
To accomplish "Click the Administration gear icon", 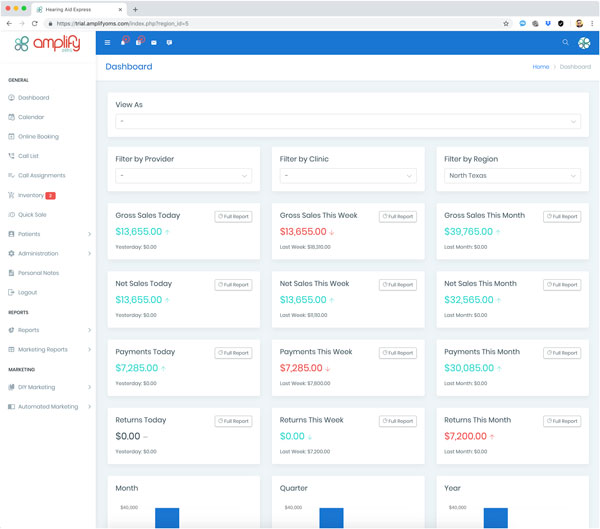I will pyautogui.click(x=11, y=253).
